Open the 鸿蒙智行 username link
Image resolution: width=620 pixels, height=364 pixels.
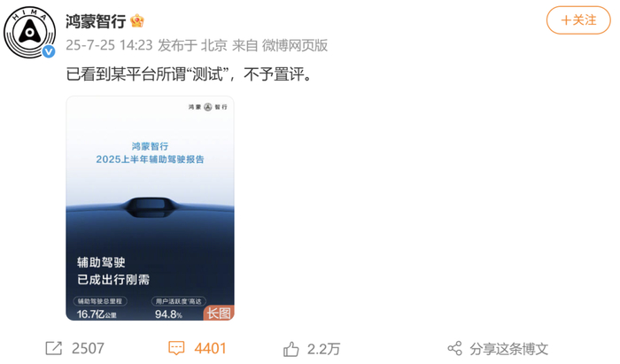(x=96, y=21)
